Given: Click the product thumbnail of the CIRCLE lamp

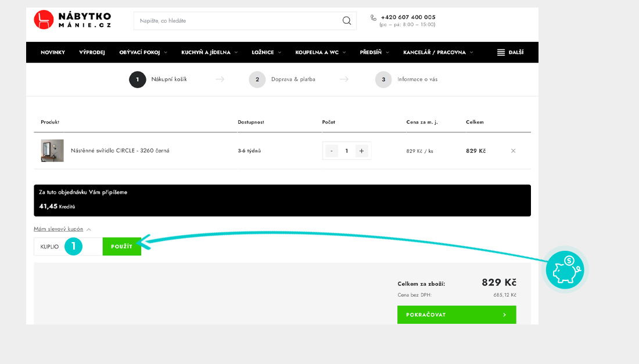Looking at the screenshot, I should 52,151.
